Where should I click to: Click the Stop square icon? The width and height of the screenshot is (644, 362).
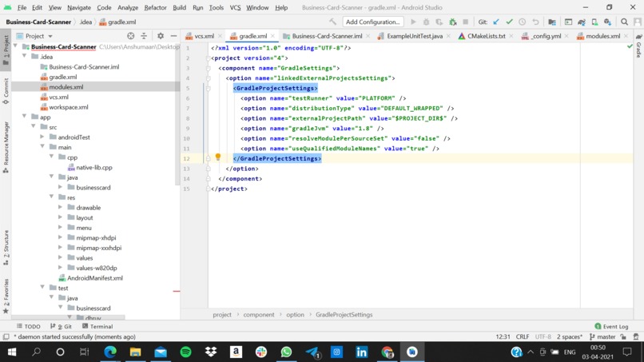click(465, 22)
